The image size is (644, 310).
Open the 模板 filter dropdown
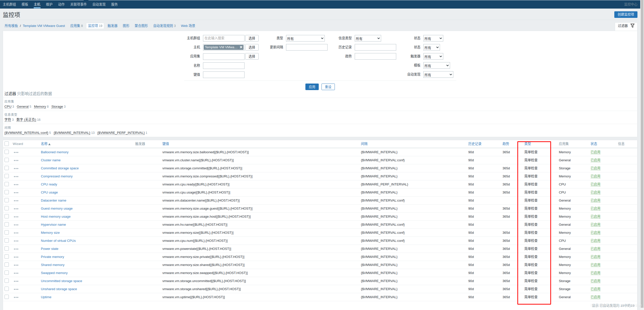pos(437,65)
